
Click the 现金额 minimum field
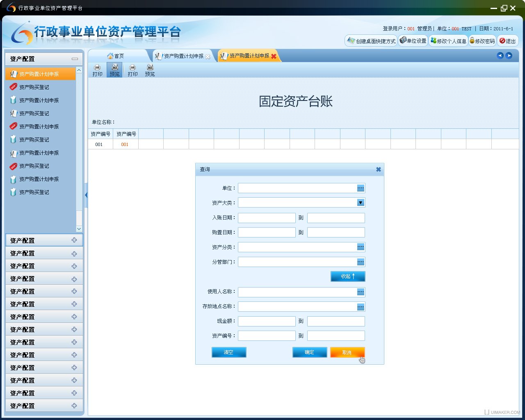tap(267, 321)
